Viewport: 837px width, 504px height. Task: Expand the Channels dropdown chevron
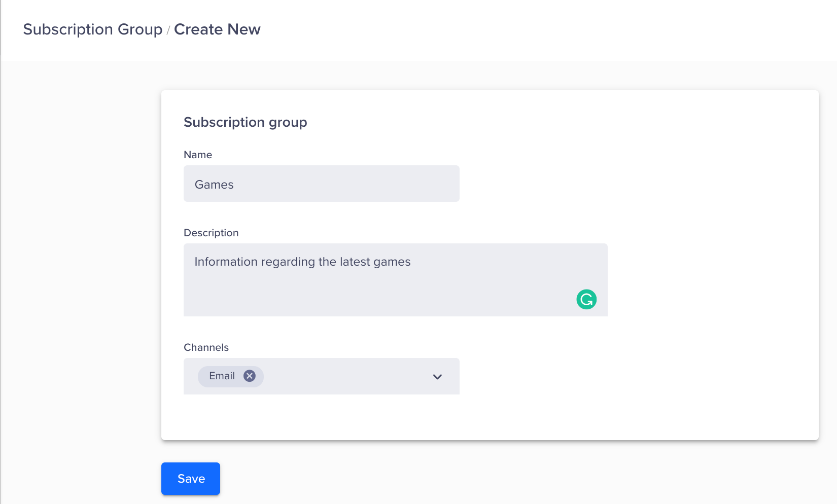tap(437, 377)
